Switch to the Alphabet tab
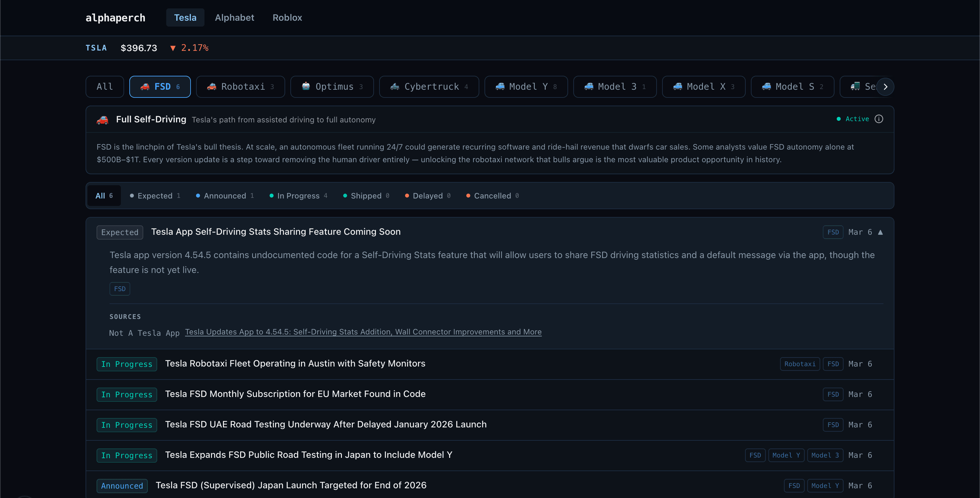980x498 pixels. 234,17
